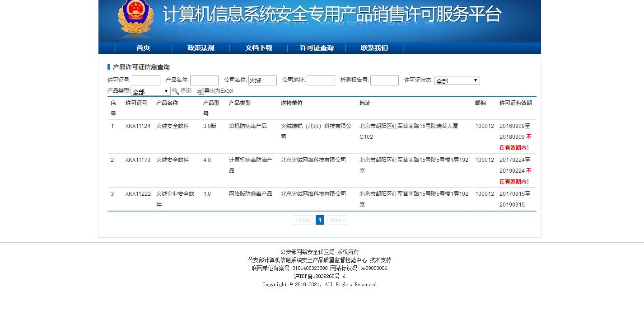Click the 产品名称 column header
The height and width of the screenshot is (311, 644).
(x=167, y=103)
